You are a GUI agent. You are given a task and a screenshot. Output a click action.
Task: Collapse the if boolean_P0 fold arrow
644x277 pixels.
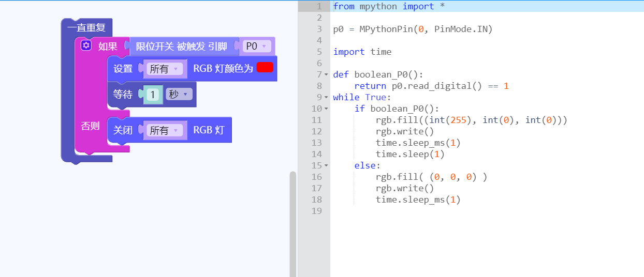[326, 109]
